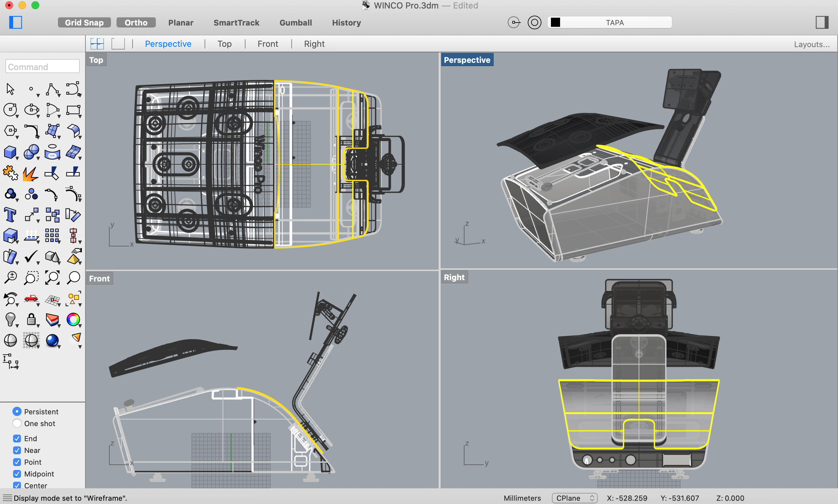Select the zoom extents magnifier icon
Screen dimensions: 838x504
click(x=52, y=278)
